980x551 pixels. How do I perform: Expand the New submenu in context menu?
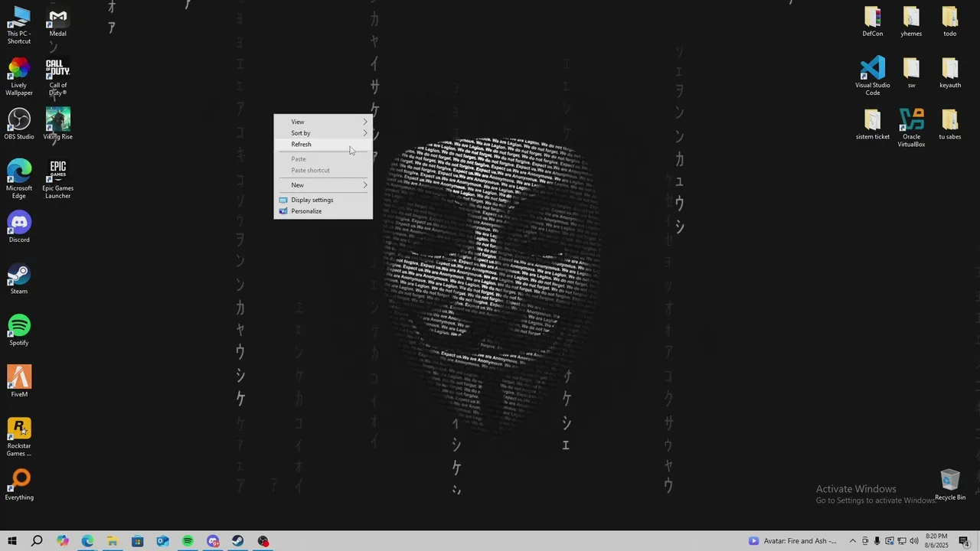(323, 185)
